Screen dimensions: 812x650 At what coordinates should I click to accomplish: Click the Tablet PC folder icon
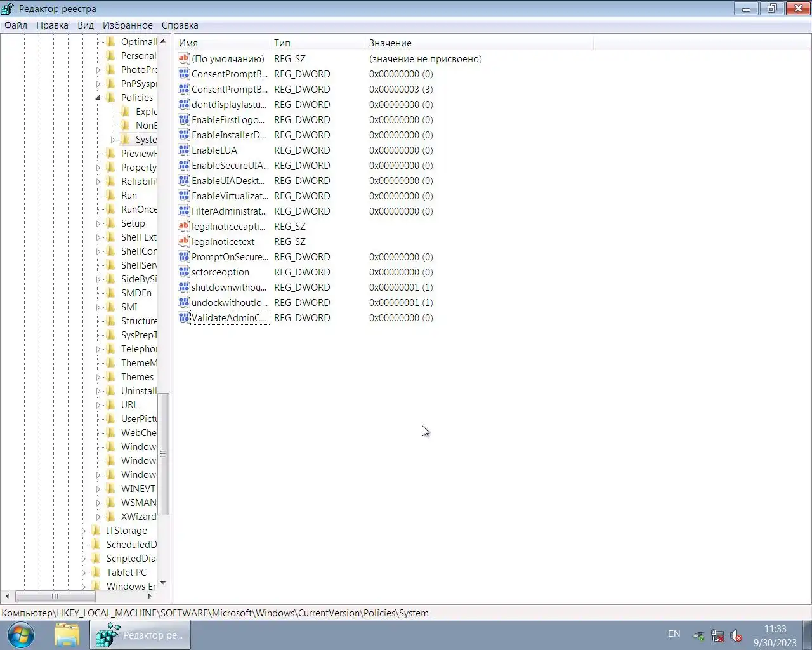[96, 573]
